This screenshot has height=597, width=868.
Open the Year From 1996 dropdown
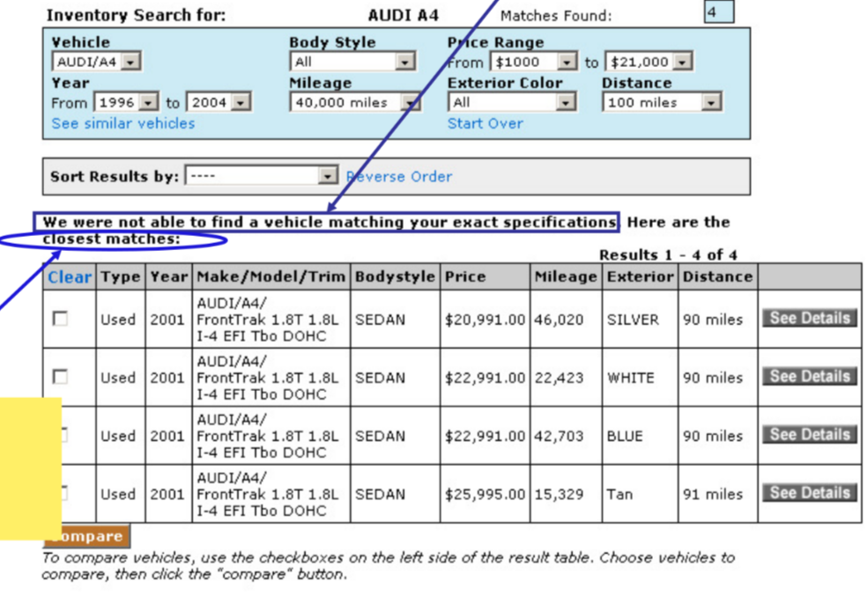click(127, 102)
